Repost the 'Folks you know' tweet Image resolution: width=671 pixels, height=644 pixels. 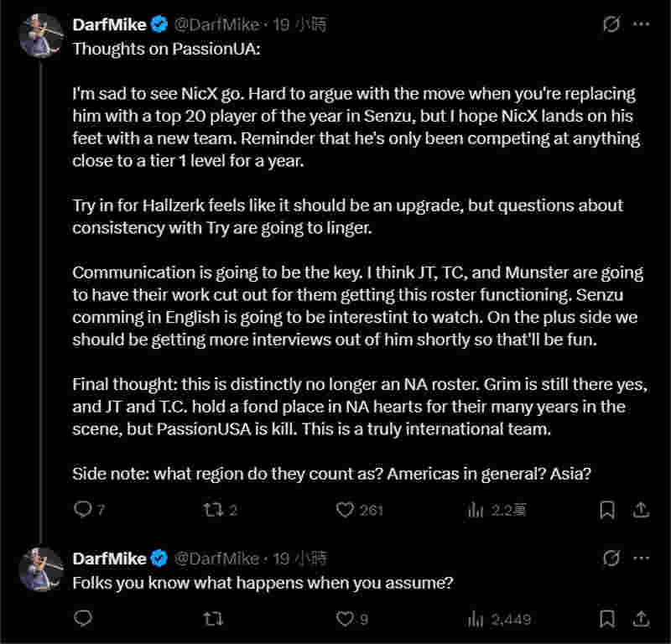click(x=214, y=619)
